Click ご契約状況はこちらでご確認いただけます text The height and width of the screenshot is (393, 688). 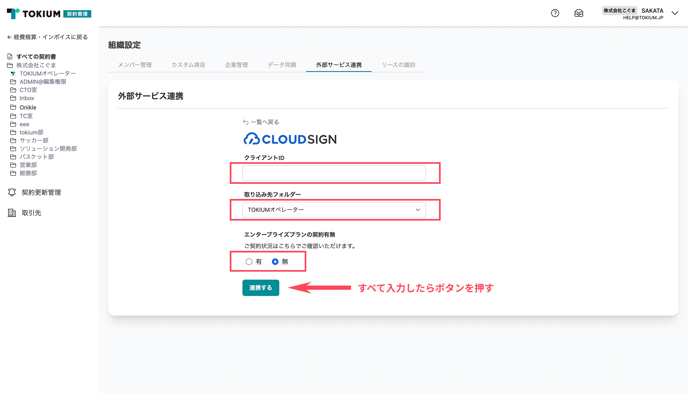tap(300, 246)
